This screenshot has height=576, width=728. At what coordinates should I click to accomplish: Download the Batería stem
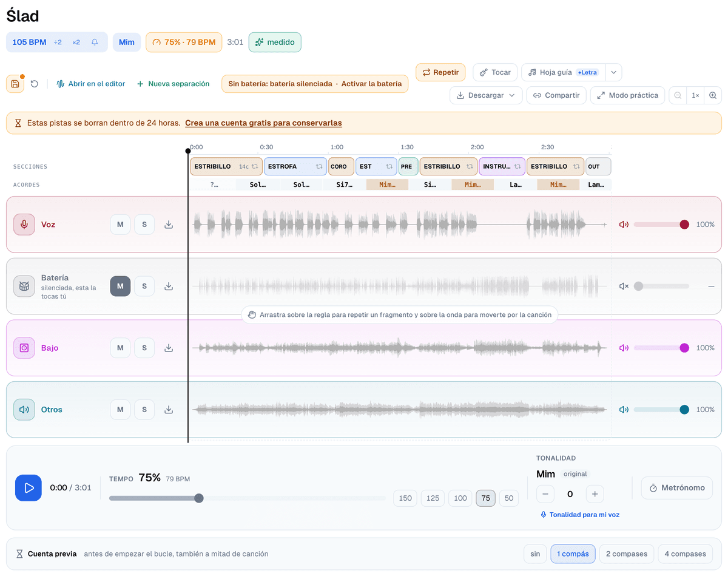[x=169, y=286]
